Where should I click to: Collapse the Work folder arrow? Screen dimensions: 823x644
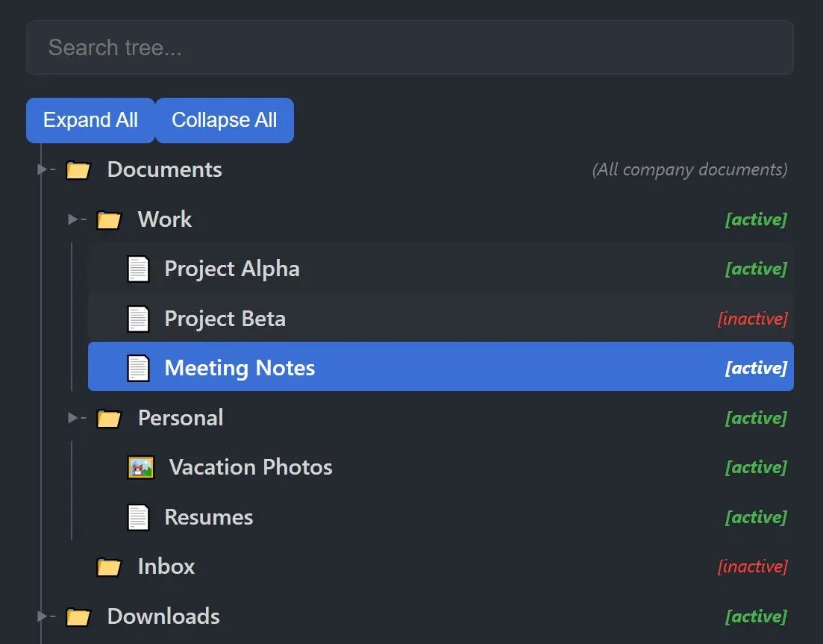click(x=72, y=219)
